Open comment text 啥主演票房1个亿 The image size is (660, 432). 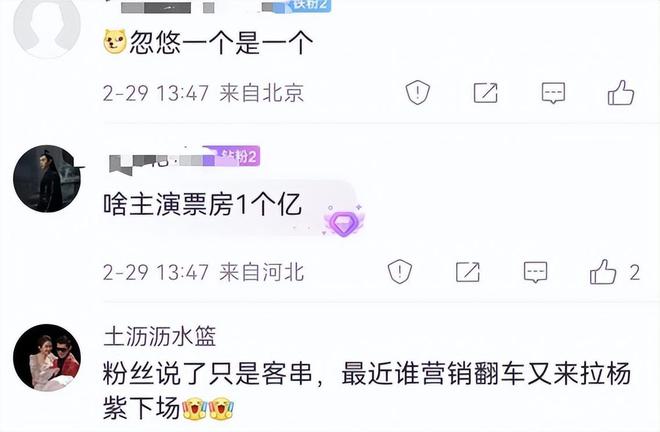click(x=202, y=205)
